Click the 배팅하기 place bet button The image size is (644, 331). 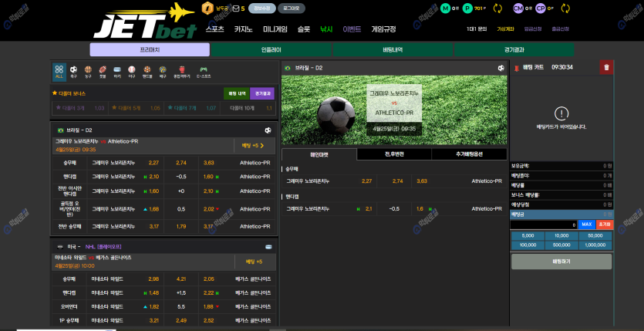pos(561,262)
